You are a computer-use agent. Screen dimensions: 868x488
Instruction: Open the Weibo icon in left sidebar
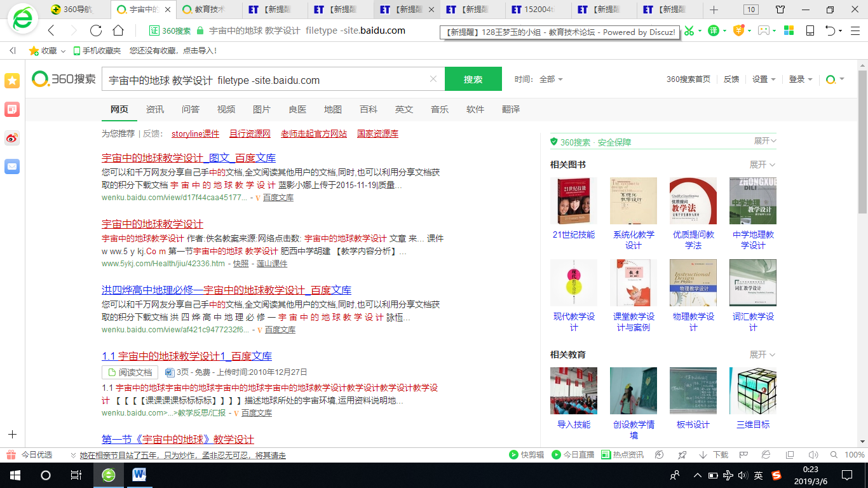tap(12, 138)
